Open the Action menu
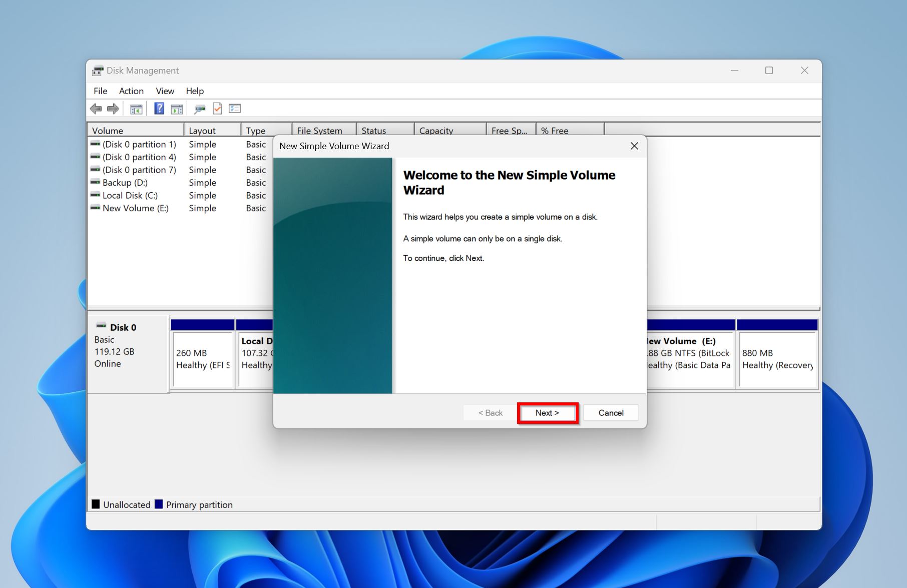Image resolution: width=907 pixels, height=588 pixels. click(131, 91)
